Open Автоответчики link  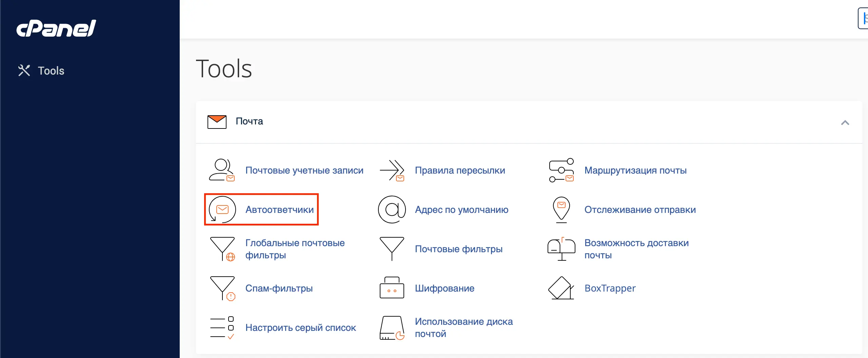click(280, 210)
